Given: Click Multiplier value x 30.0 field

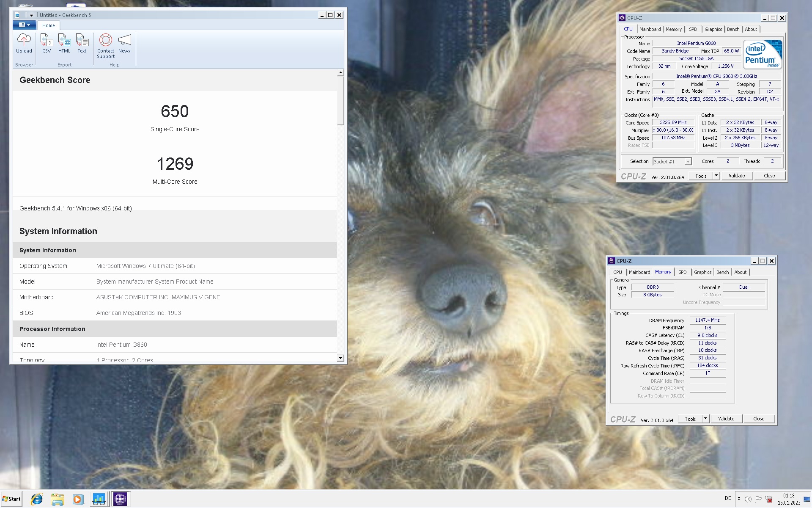Looking at the screenshot, I should coord(673,130).
